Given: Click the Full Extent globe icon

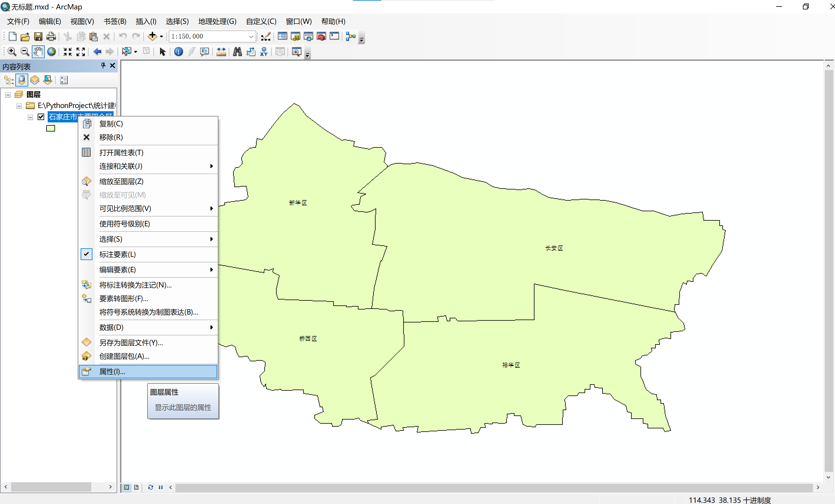Looking at the screenshot, I should 52,51.
